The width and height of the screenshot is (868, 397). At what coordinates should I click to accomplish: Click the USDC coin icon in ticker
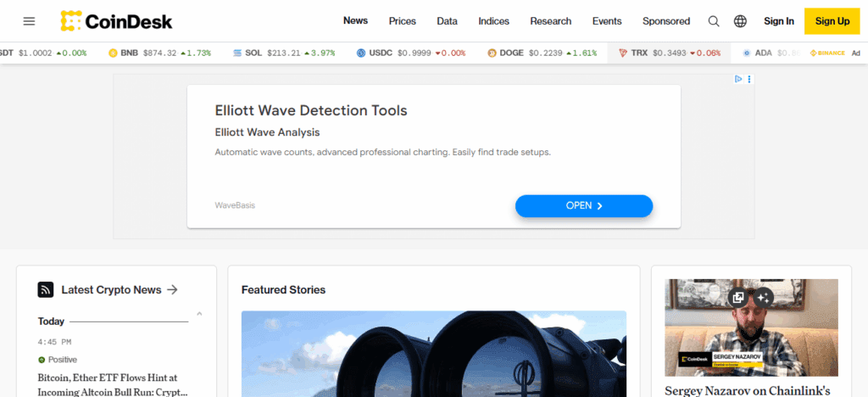(x=361, y=53)
